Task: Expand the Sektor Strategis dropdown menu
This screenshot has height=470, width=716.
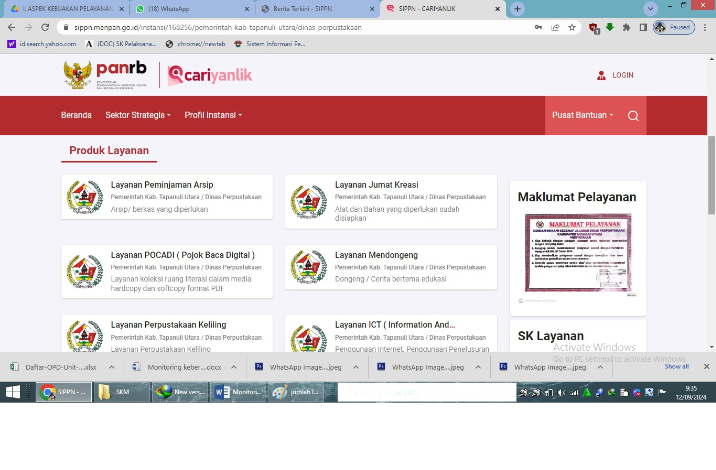Action: (138, 115)
